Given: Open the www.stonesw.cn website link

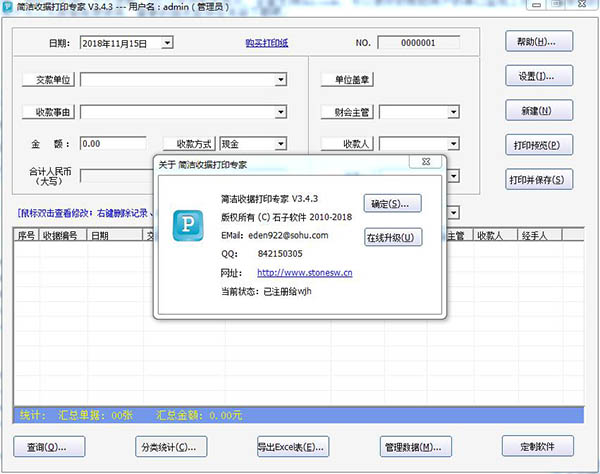Looking at the screenshot, I should (x=304, y=272).
